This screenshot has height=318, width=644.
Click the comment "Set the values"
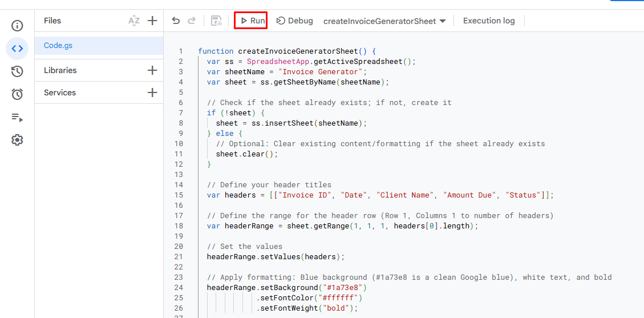tap(244, 247)
